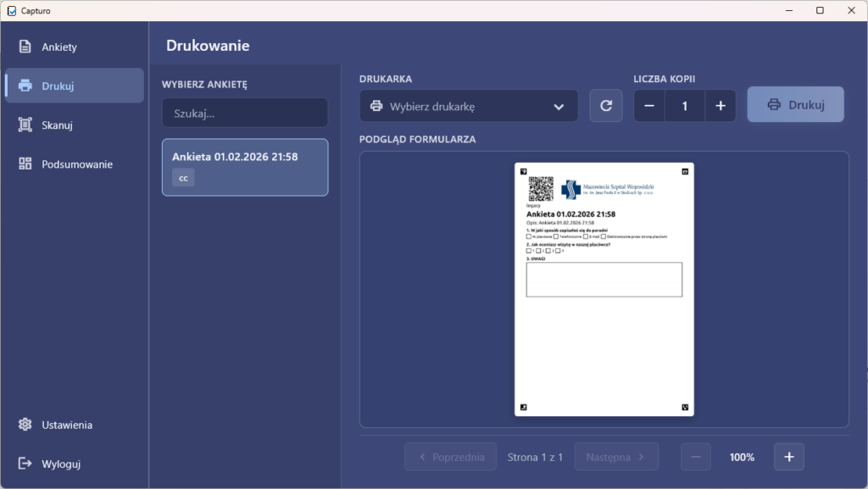Click the Wyloguj exit icon
Viewport: 868px width, 489px height.
click(x=25, y=463)
